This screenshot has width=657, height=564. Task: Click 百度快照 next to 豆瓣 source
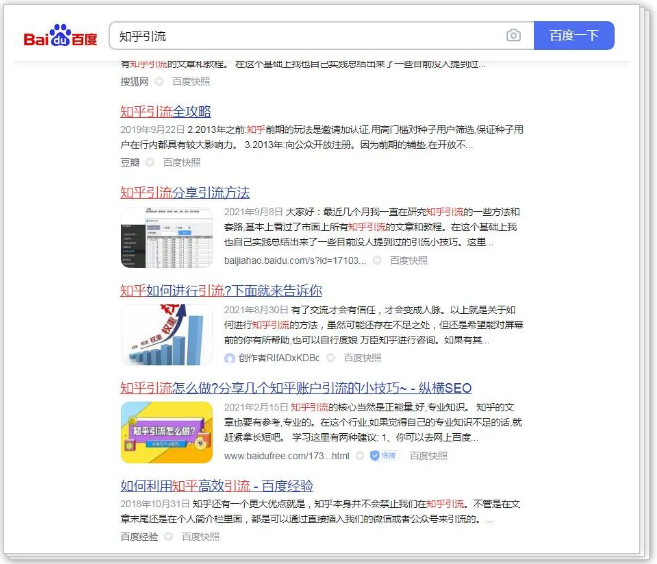pos(181,162)
